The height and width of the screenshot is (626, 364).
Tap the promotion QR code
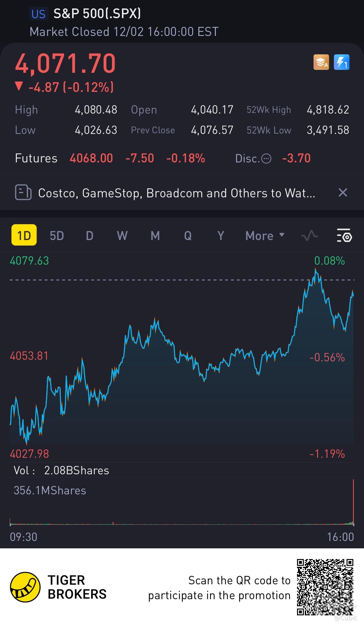pyautogui.click(x=325, y=587)
